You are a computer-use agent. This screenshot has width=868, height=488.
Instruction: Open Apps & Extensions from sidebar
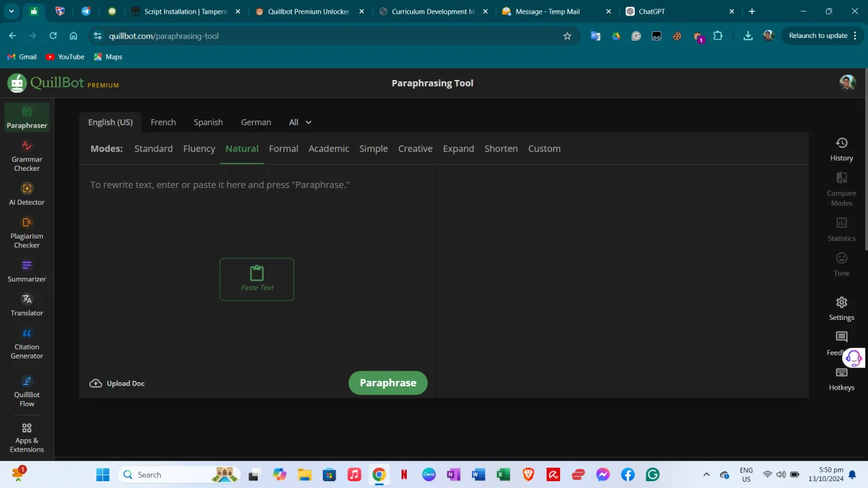(27, 437)
